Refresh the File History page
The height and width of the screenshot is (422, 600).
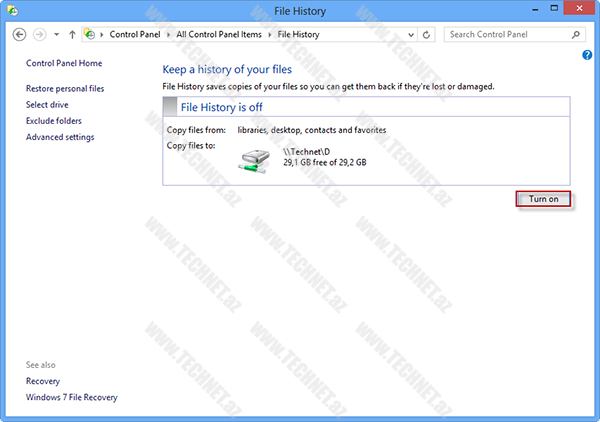(426, 35)
